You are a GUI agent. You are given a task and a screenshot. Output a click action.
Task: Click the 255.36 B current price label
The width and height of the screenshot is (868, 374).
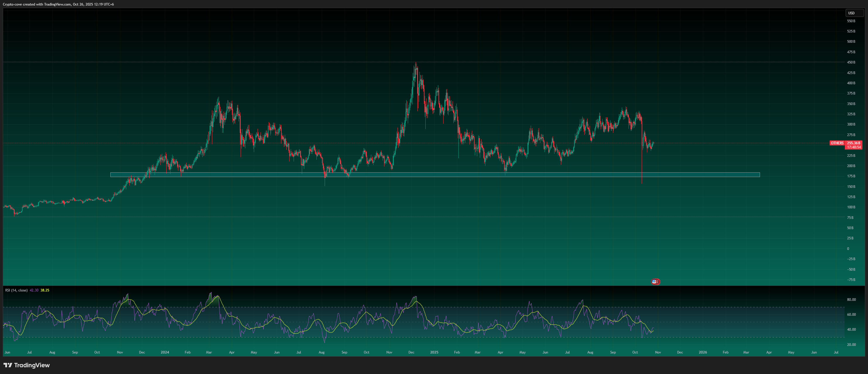point(854,143)
